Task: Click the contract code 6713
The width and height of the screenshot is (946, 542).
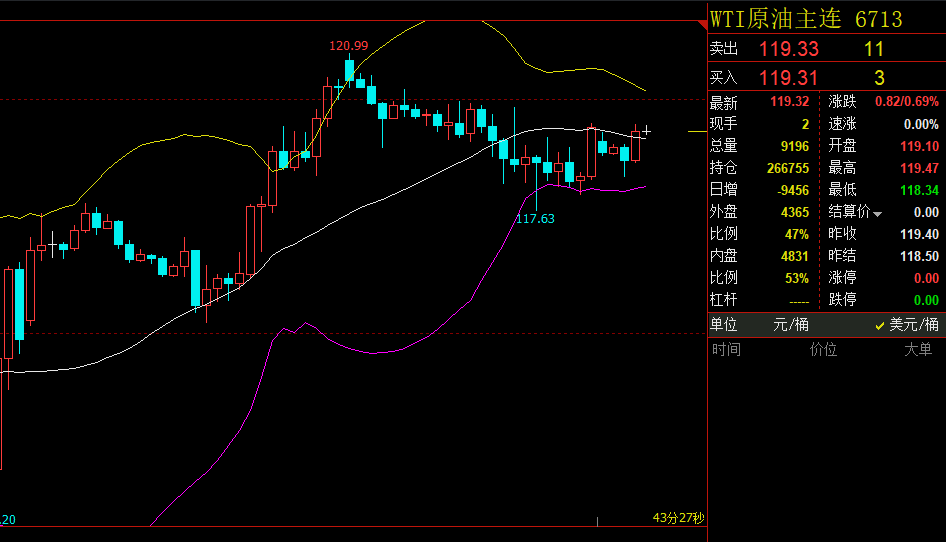Action: point(878,20)
